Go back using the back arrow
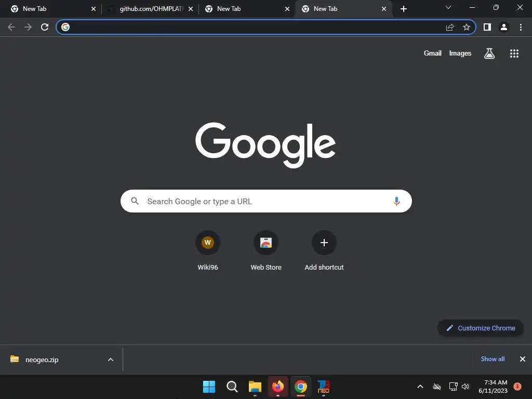532x399 pixels. (x=11, y=27)
